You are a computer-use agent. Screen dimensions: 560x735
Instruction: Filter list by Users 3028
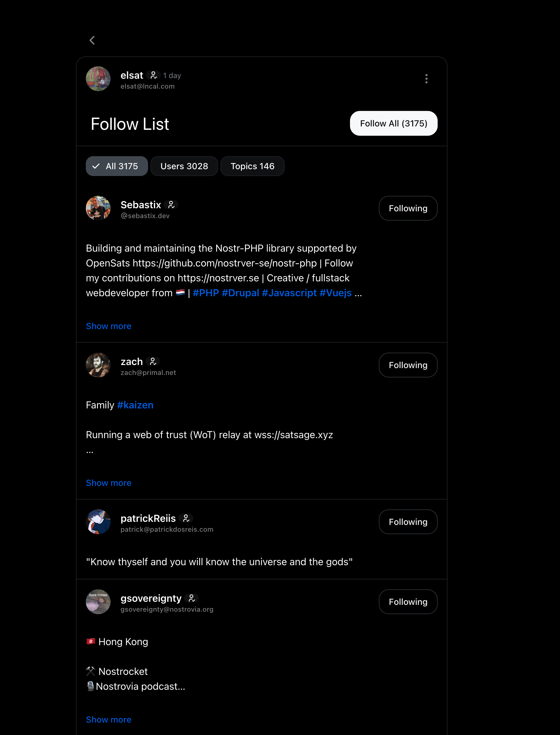coord(184,166)
